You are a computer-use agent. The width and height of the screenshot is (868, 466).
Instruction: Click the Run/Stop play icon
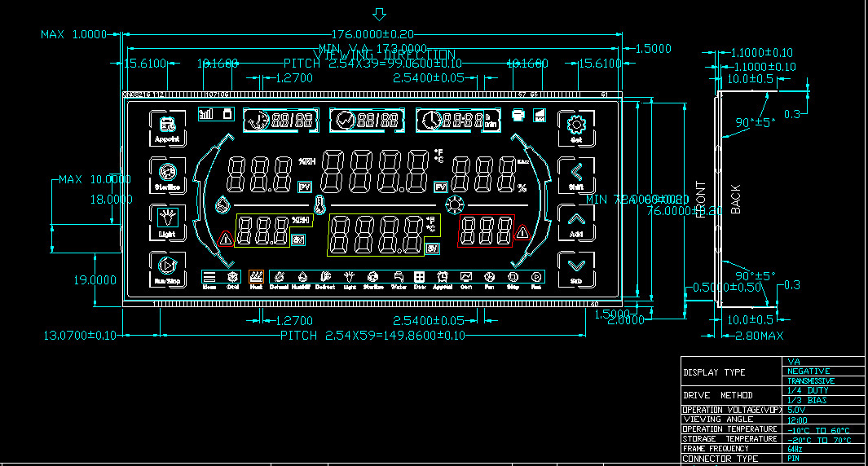pyautogui.click(x=167, y=266)
